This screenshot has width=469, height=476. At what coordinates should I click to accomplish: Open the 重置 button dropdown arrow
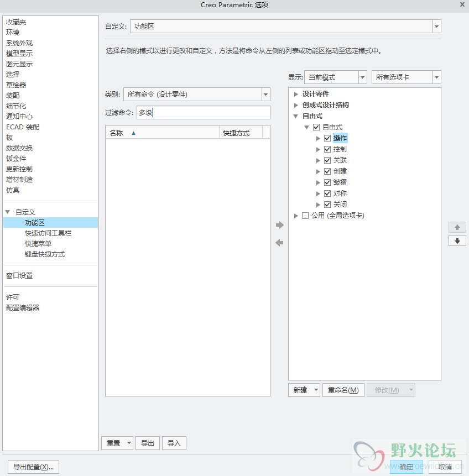click(x=129, y=443)
